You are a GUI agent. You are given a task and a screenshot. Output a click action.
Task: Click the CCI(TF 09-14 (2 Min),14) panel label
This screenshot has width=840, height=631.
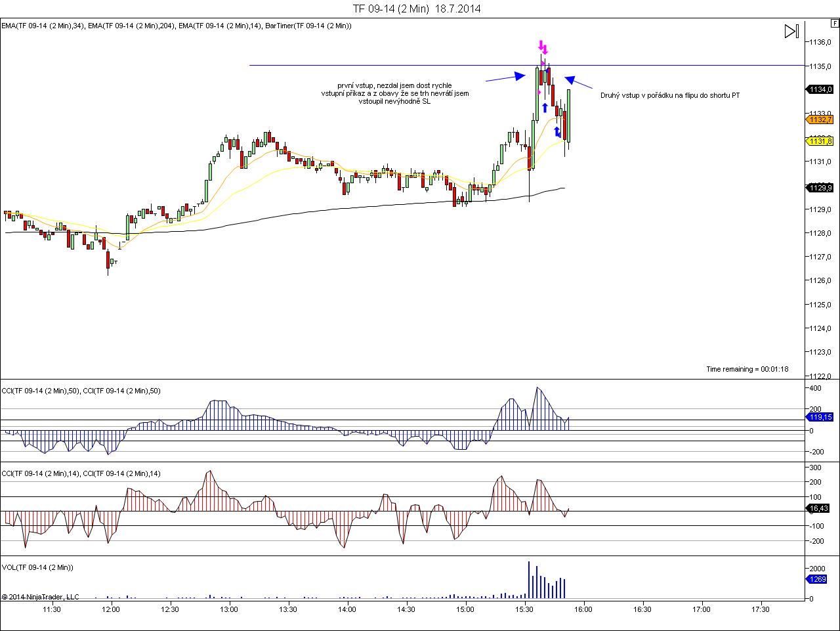click(81, 473)
